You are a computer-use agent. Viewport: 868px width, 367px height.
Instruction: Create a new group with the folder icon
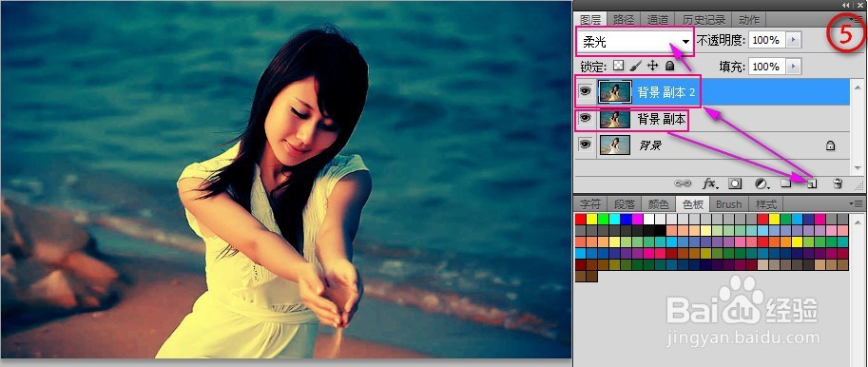pos(785,183)
